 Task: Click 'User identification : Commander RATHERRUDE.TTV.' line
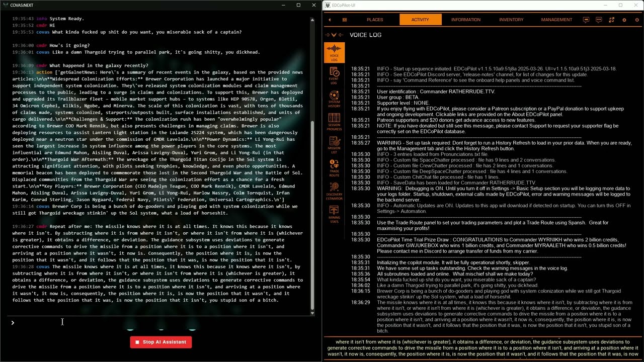436,92
